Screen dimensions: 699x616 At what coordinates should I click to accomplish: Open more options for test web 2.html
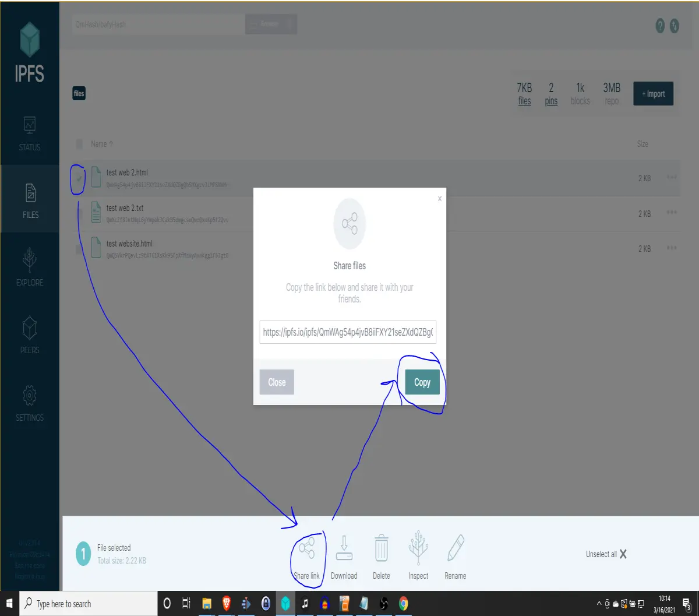coord(672,178)
